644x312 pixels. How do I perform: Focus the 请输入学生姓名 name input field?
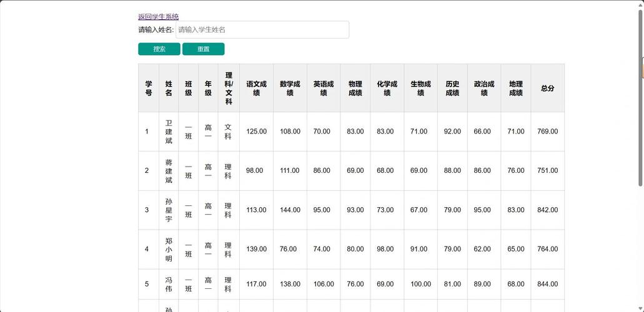pyautogui.click(x=262, y=29)
